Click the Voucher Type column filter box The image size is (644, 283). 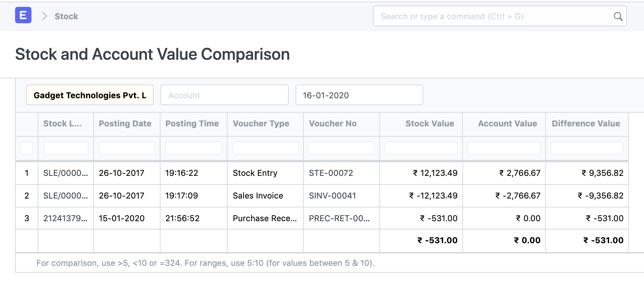265,148
